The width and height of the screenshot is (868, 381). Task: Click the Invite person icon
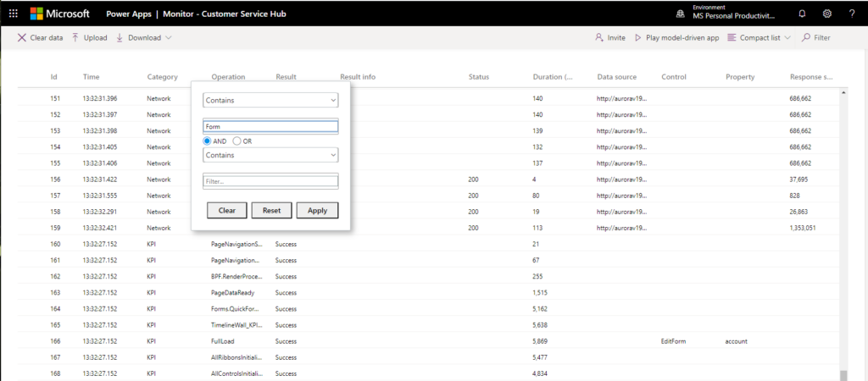[599, 38]
